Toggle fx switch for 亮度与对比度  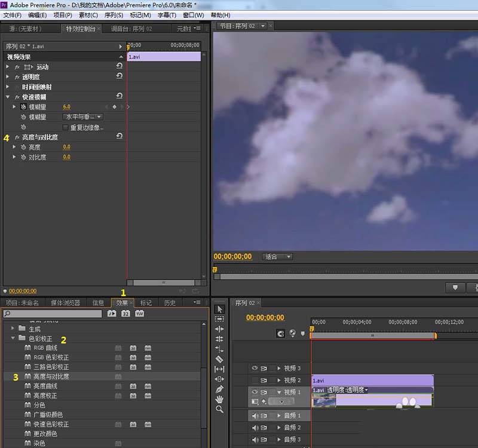point(17,137)
